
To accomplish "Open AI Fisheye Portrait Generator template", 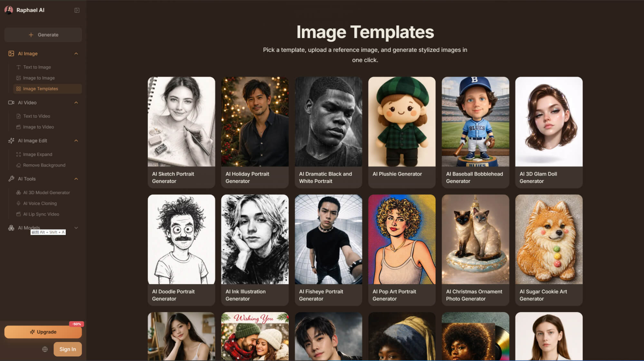I will click(328, 250).
